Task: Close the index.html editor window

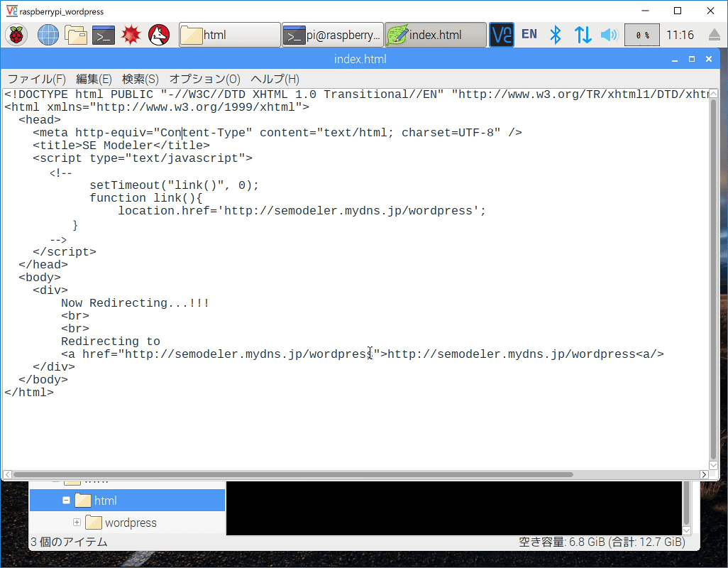Action: point(709,59)
